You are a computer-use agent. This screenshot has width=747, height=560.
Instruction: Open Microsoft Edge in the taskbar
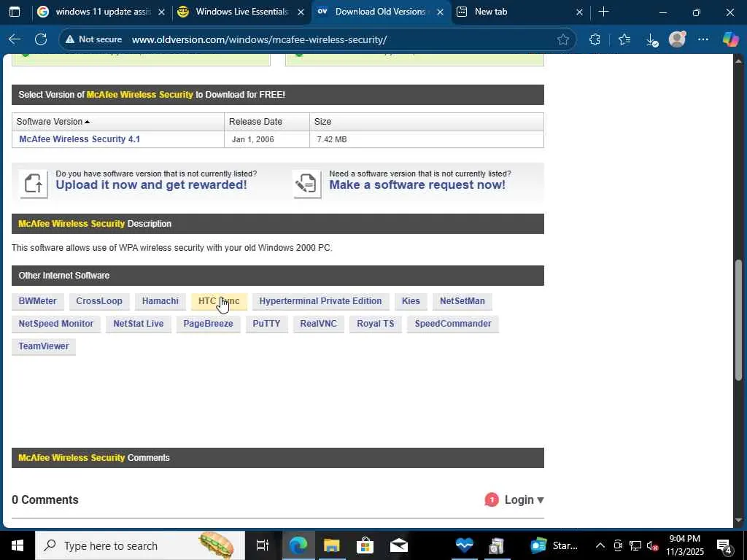coord(298,545)
